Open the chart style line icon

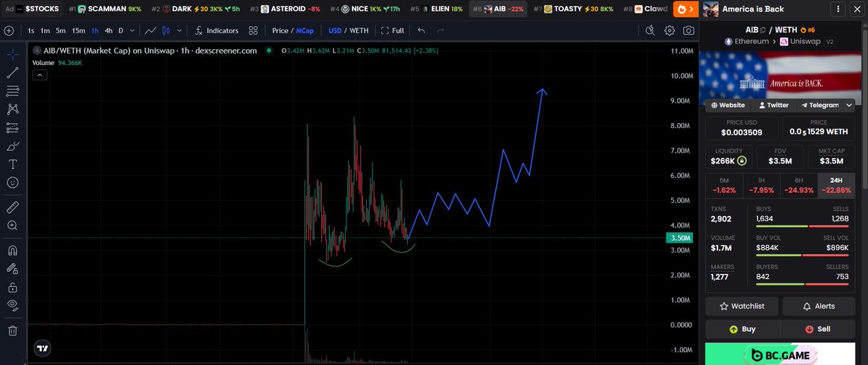151,31
